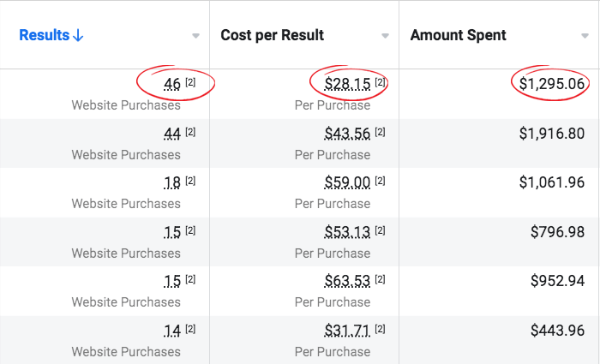Click the Results sort arrow icon
The width and height of the screenshot is (600, 364).
[79, 35]
